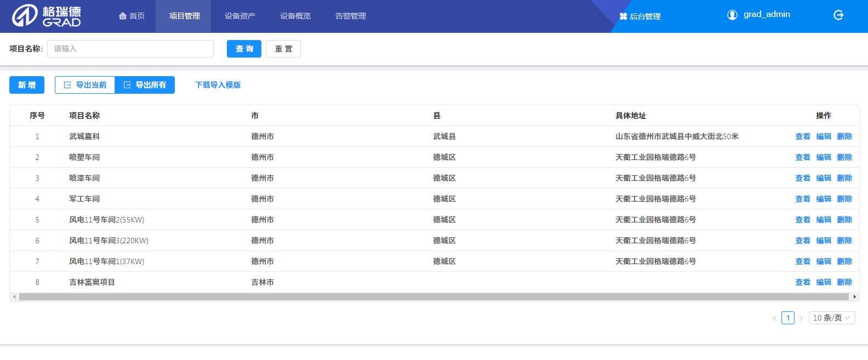The width and height of the screenshot is (868, 360).
Task: Click the grad_admin user avatar icon
Action: point(732,15)
